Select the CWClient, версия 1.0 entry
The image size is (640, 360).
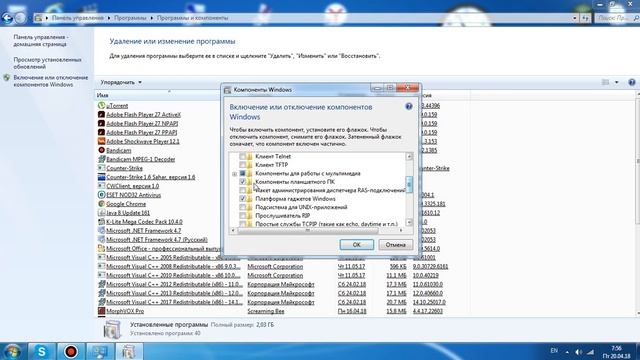[x=133, y=186]
